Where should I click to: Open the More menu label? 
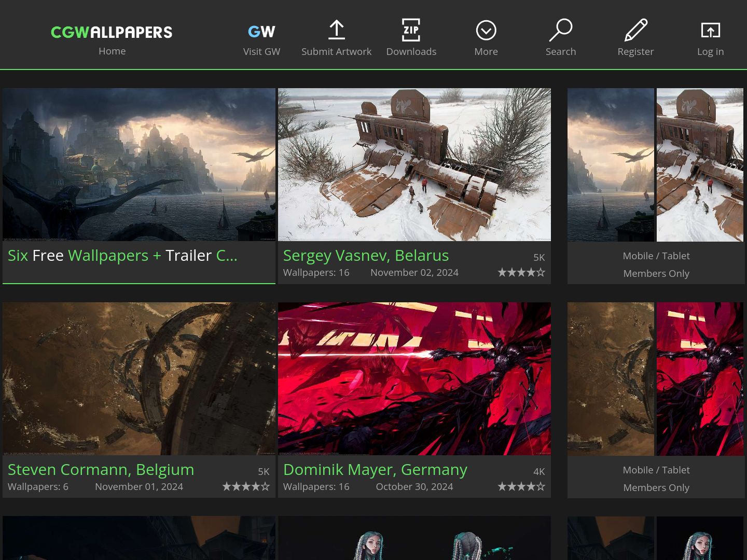[486, 51]
